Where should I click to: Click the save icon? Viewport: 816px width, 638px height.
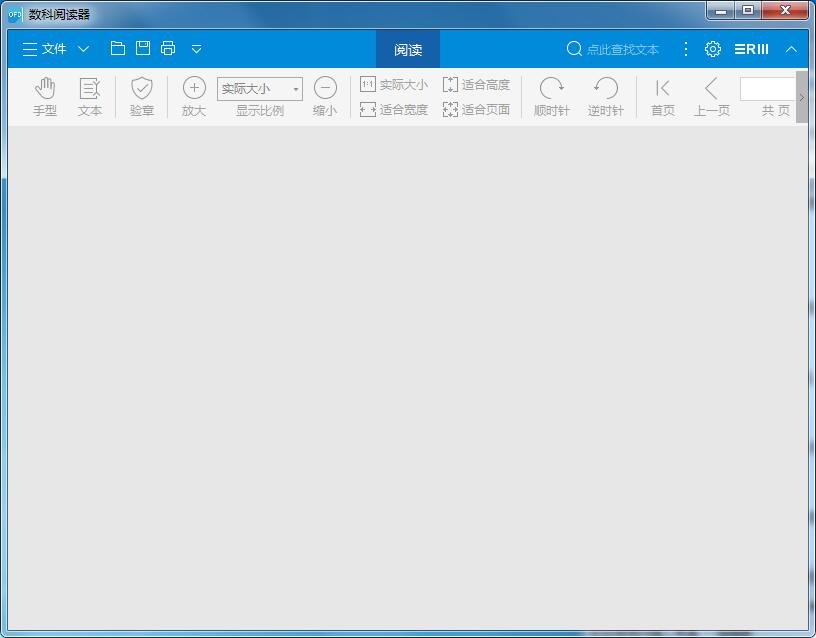pyautogui.click(x=142, y=48)
